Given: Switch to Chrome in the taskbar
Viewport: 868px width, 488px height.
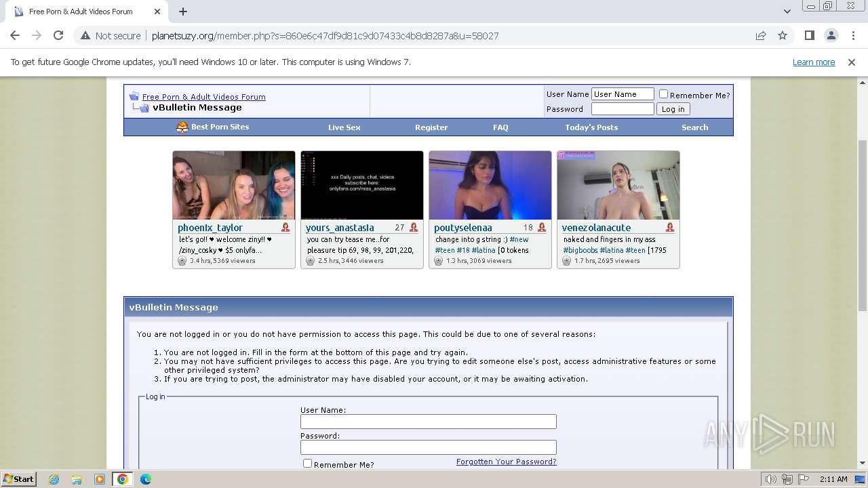Looking at the screenshot, I should tap(123, 479).
